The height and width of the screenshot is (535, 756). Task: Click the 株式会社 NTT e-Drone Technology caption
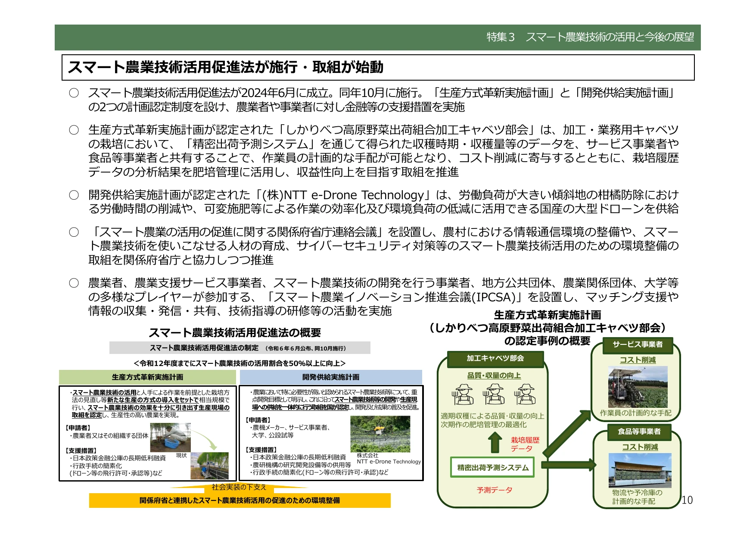(x=389, y=458)
